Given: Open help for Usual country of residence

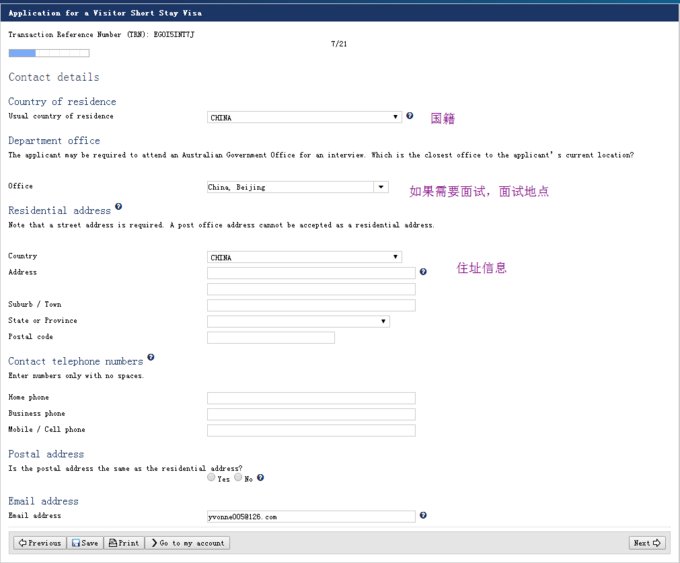Looking at the screenshot, I should [x=409, y=116].
